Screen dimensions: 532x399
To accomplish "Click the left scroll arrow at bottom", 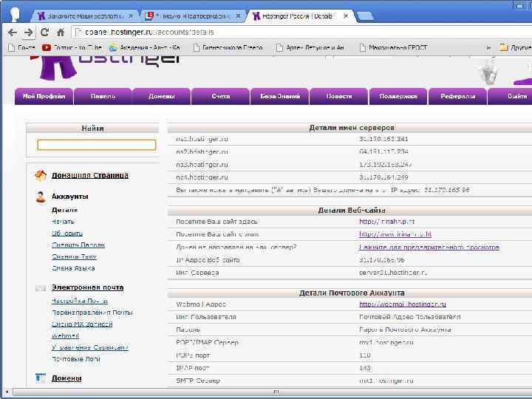I will pos(7,392).
